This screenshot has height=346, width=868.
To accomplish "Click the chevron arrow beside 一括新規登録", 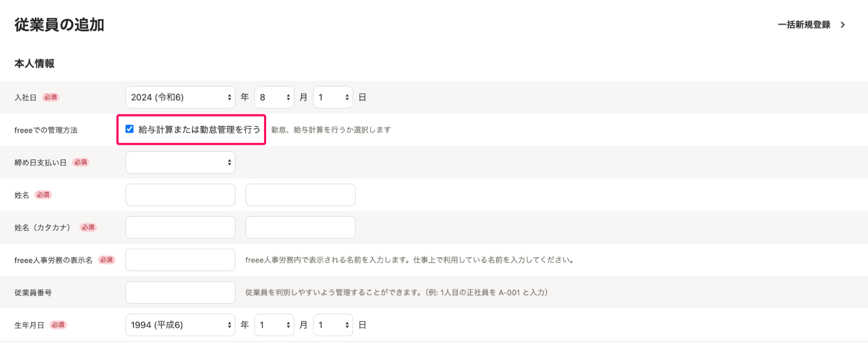I will [x=843, y=25].
